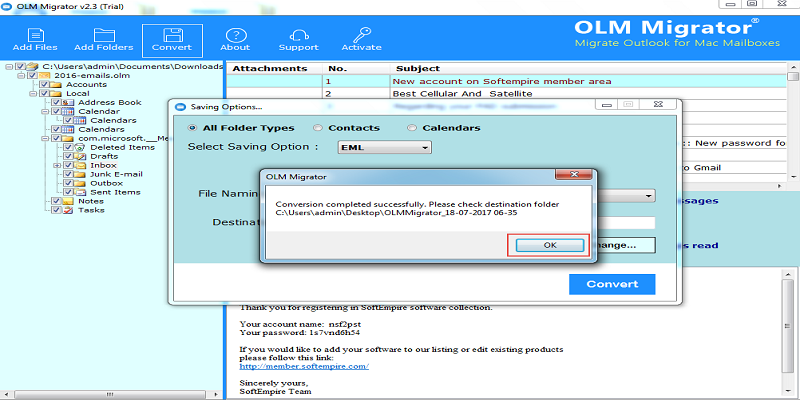Open the Activate key icon
This screenshot has height=400, width=800.
pos(361,35)
